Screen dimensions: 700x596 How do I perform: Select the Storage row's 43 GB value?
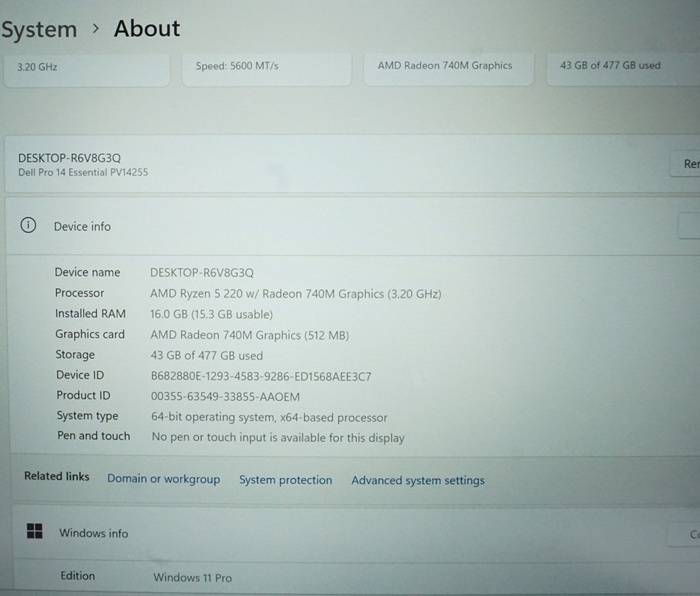pyautogui.click(x=207, y=356)
